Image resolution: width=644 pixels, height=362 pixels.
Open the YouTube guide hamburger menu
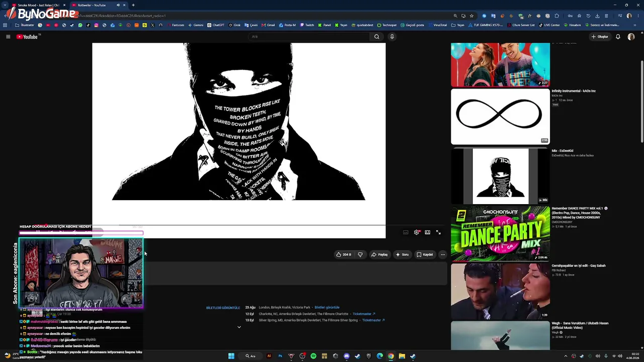pos(8,37)
